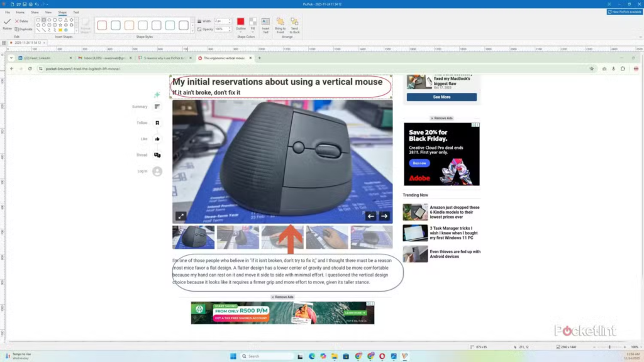Image resolution: width=644 pixels, height=362 pixels.
Task: Duplicate the selected shape
Action: 23,29
